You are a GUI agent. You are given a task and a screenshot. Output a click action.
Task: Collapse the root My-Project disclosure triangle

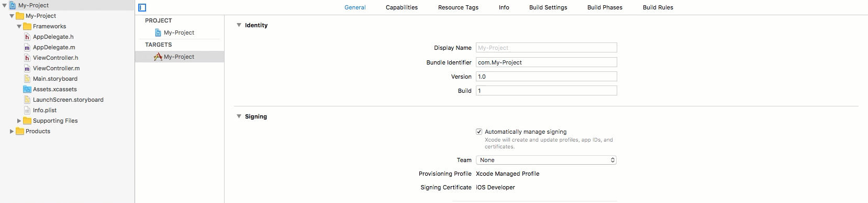click(5, 5)
